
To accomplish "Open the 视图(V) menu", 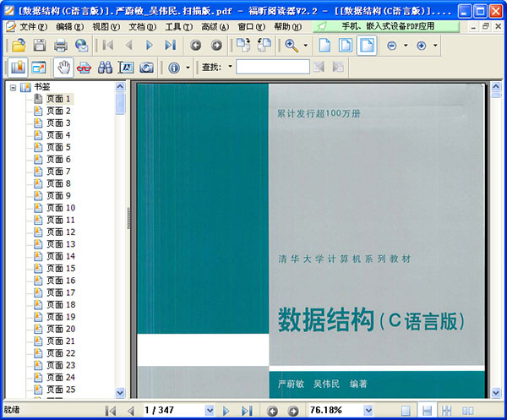I will click(x=106, y=26).
